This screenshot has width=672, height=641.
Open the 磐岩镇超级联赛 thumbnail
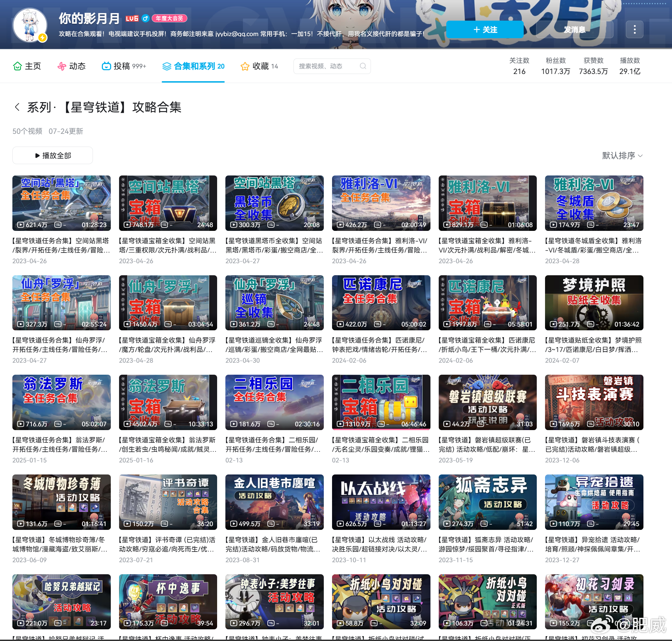pyautogui.click(x=488, y=402)
